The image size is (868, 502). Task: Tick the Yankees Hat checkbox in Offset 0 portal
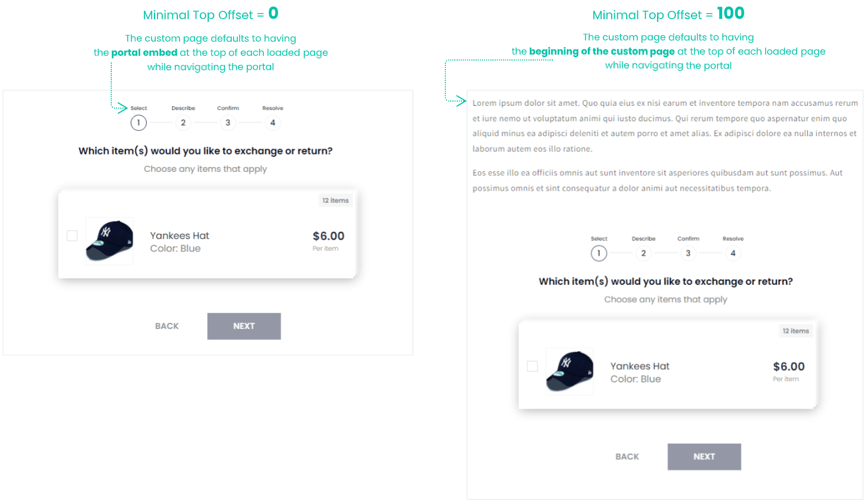(73, 236)
